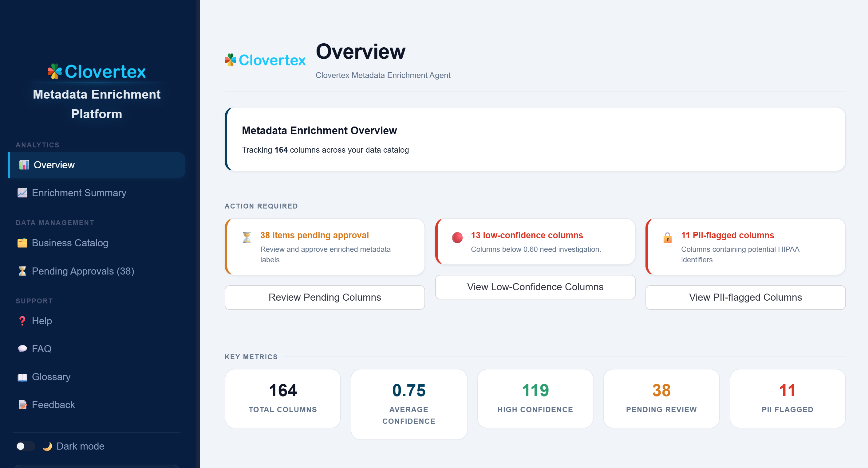868x468 pixels.
Task: Click the lock icon in PII-flagged card
Action: [x=667, y=237]
